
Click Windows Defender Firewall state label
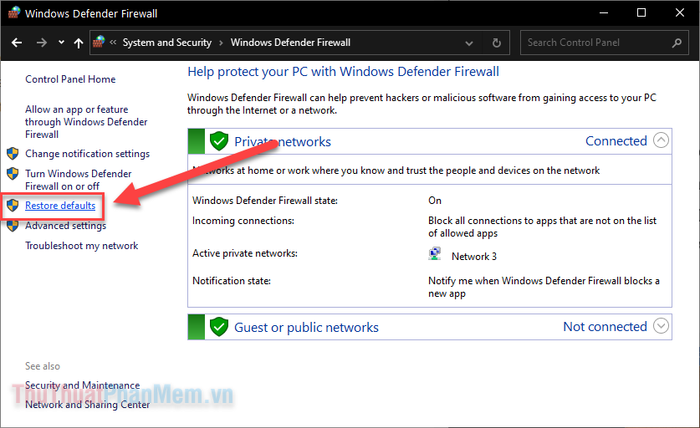tap(265, 200)
